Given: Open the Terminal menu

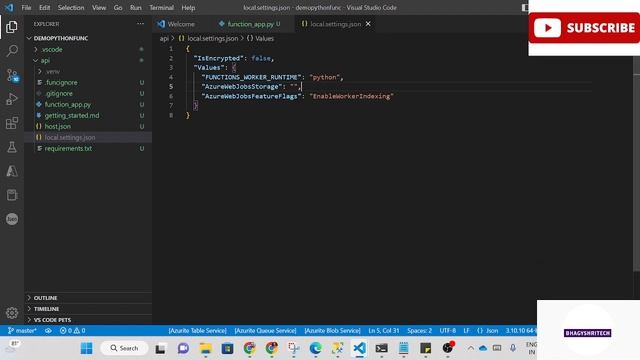Looking at the screenshot, I should (161, 7).
